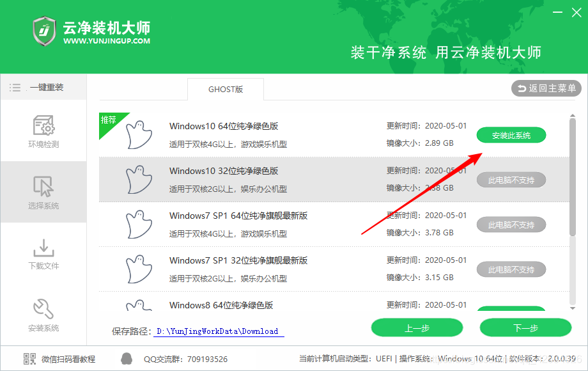The image size is (588, 371).
Task: Open the 下载文件 download icon
Action: pos(43,248)
